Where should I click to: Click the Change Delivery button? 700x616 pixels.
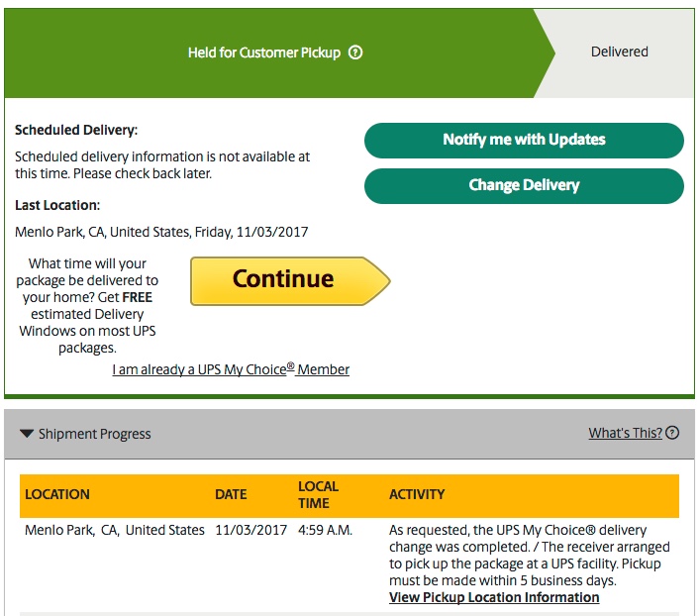tap(524, 186)
